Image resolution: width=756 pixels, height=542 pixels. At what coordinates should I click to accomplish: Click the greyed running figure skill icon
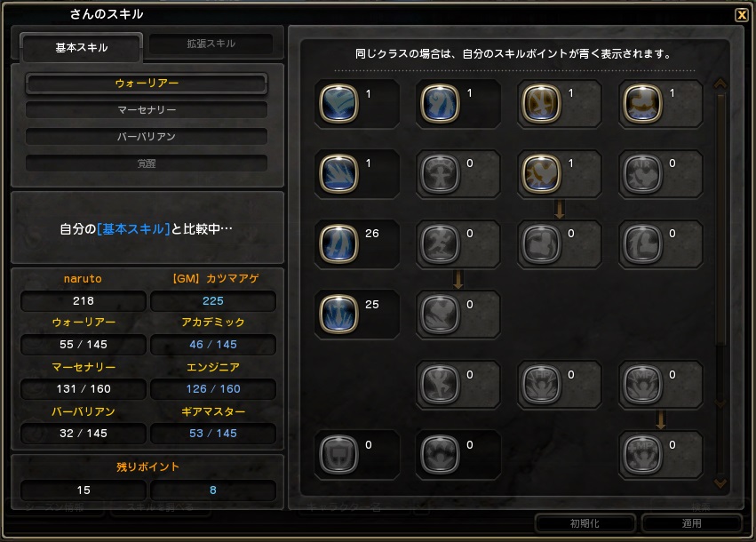(x=440, y=243)
